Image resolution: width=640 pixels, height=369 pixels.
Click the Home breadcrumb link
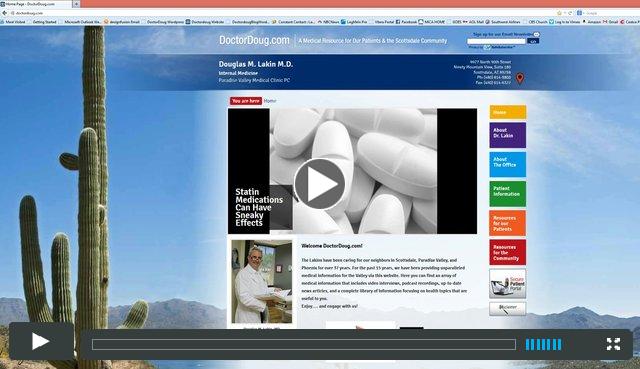coord(270,100)
